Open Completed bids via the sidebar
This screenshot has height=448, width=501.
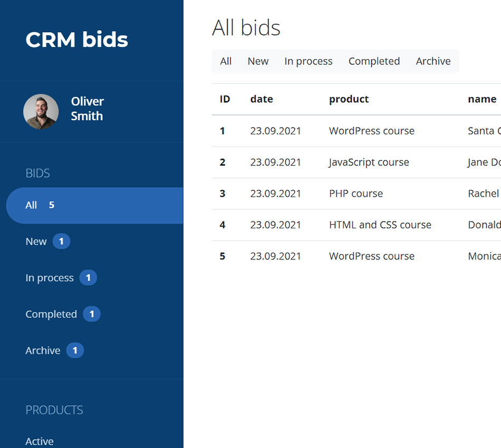point(51,314)
